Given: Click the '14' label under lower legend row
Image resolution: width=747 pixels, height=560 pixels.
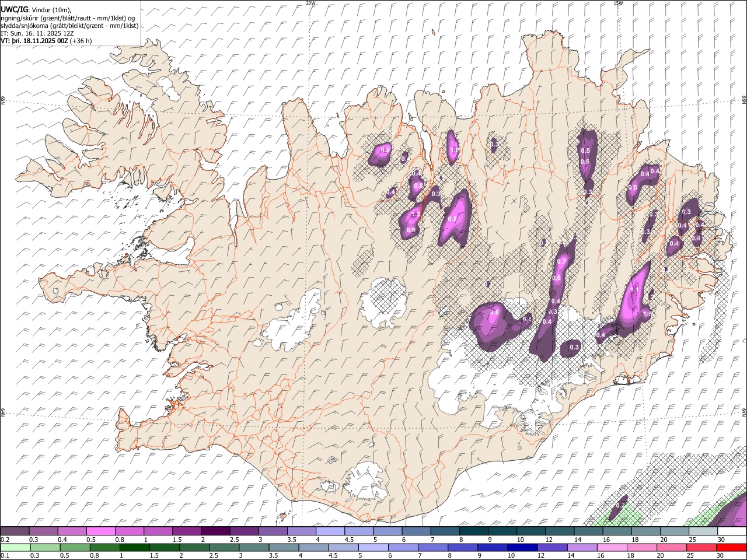Looking at the screenshot, I should coord(571,555).
